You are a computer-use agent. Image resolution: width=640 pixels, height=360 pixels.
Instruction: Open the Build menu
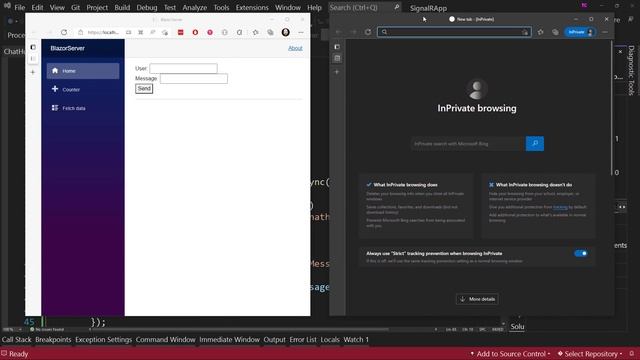122,7
